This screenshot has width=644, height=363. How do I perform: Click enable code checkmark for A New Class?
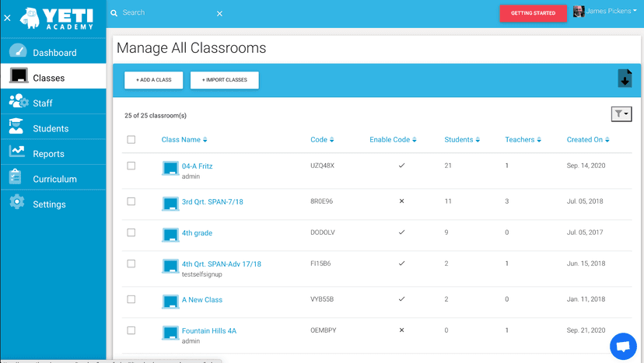(x=401, y=299)
